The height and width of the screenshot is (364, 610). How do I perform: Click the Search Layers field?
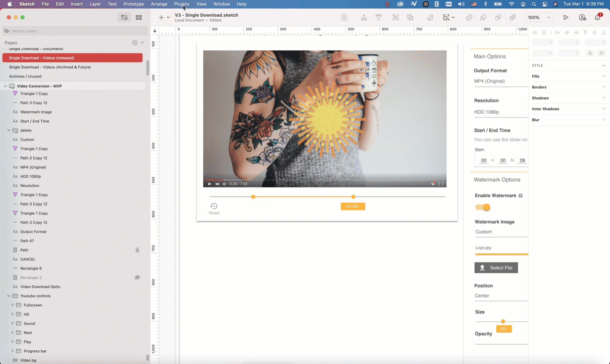tap(75, 31)
